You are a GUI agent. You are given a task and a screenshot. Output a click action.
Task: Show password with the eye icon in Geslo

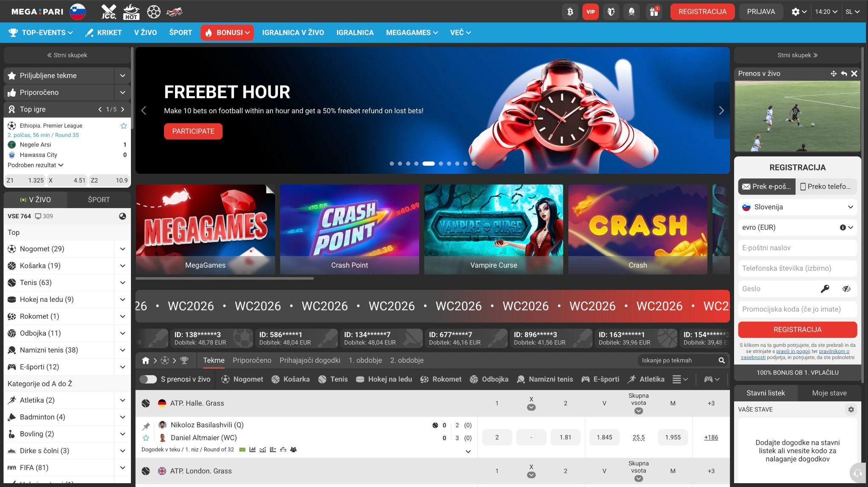coord(846,289)
